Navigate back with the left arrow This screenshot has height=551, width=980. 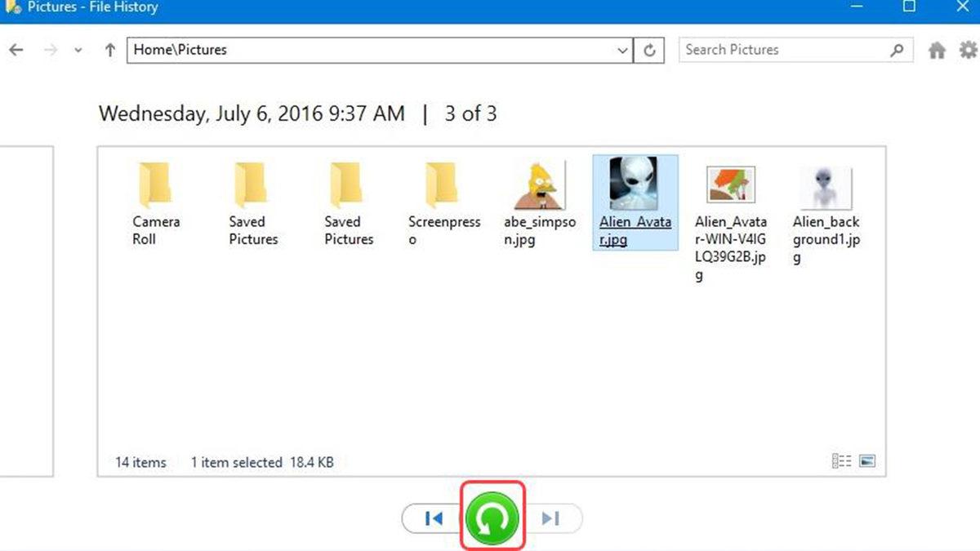[16, 50]
